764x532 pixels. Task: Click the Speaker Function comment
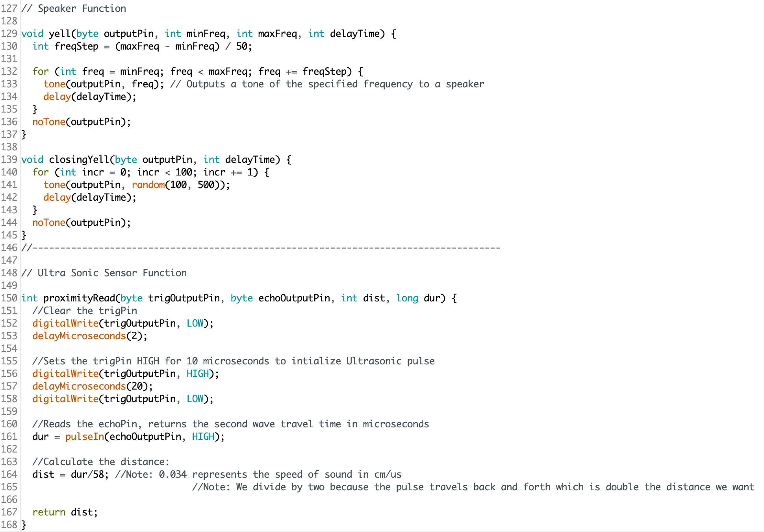click(x=74, y=9)
